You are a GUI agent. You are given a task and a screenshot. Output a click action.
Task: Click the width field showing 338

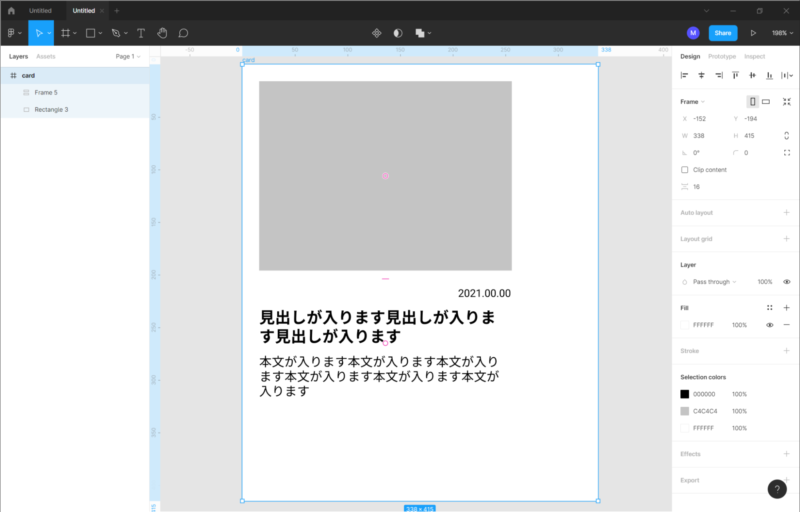(699, 136)
